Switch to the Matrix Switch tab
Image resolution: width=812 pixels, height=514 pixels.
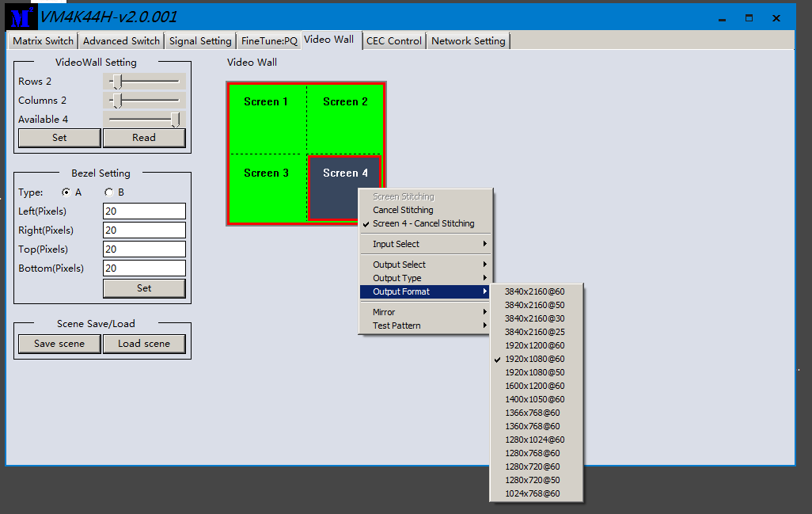(44, 41)
